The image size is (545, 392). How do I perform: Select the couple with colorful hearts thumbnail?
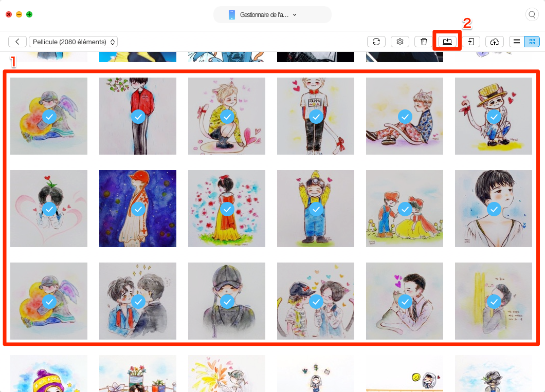(x=316, y=301)
